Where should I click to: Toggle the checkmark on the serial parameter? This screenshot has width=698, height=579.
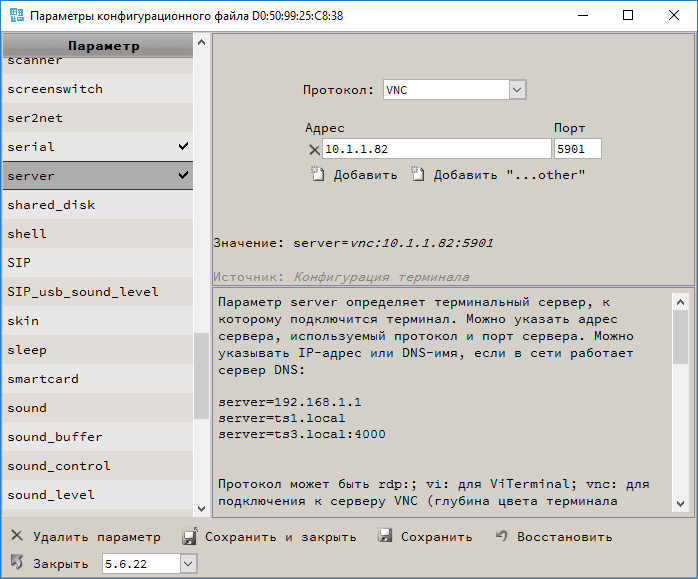(183, 147)
